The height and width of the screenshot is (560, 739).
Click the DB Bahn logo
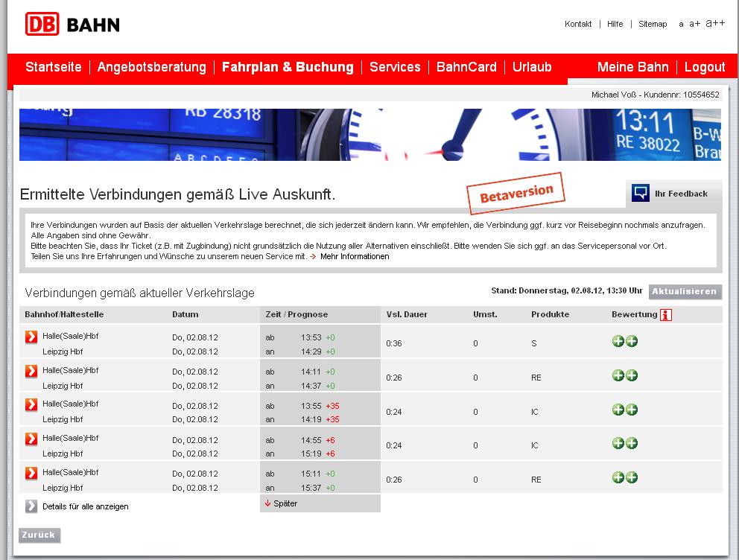[72, 24]
